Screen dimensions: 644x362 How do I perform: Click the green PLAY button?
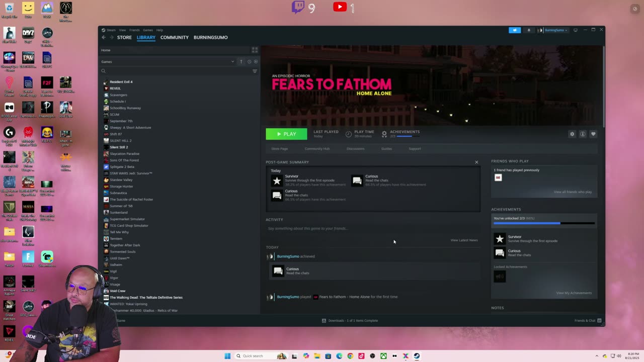click(x=286, y=134)
